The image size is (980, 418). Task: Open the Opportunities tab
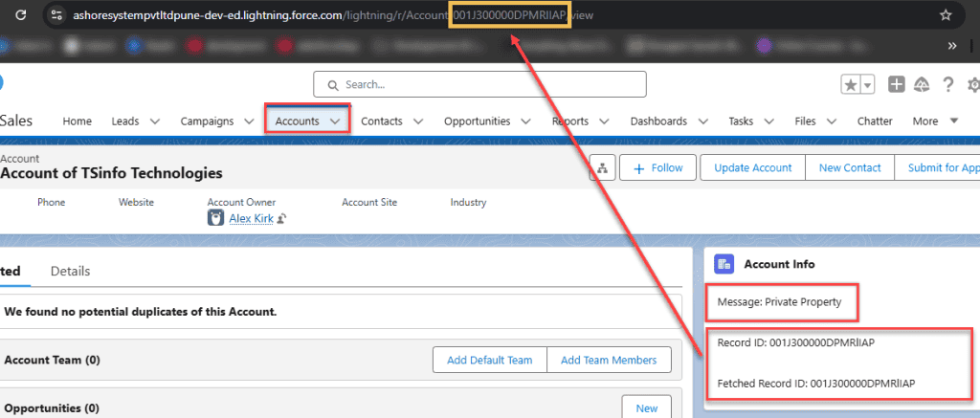(x=477, y=121)
